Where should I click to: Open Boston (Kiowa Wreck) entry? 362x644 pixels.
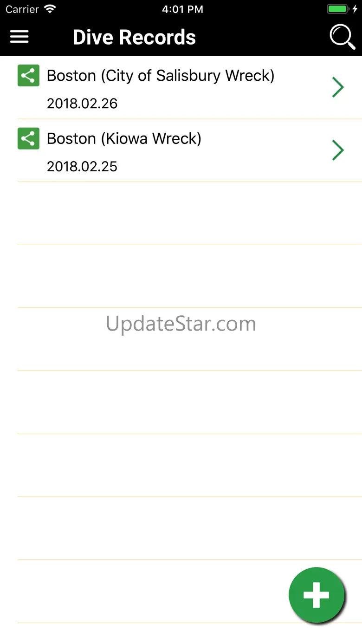[190, 150]
